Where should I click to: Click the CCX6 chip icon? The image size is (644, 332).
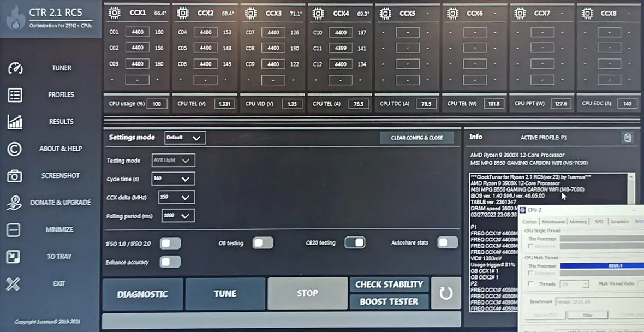tap(452, 13)
